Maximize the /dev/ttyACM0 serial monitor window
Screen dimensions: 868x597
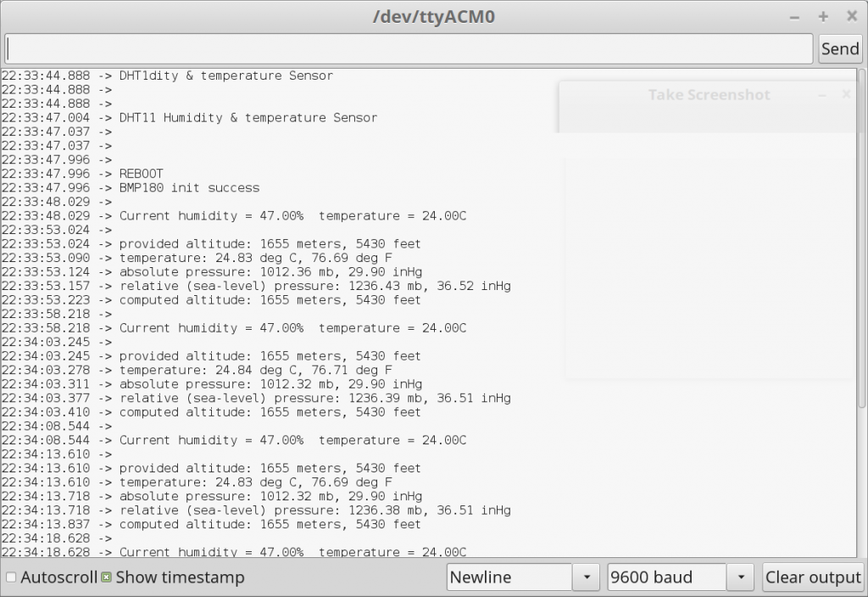click(822, 17)
